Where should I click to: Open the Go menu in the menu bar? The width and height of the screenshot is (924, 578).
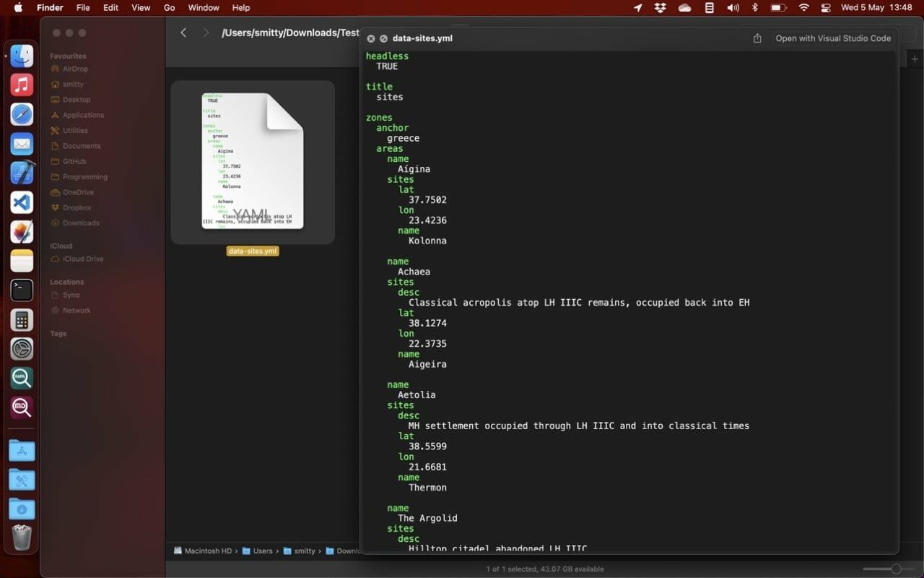click(x=170, y=8)
